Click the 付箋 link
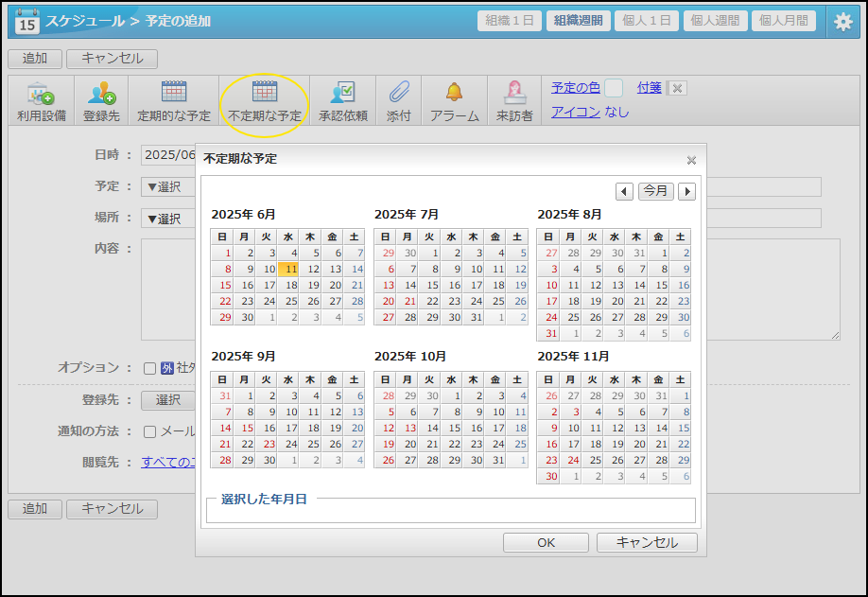 [x=650, y=87]
